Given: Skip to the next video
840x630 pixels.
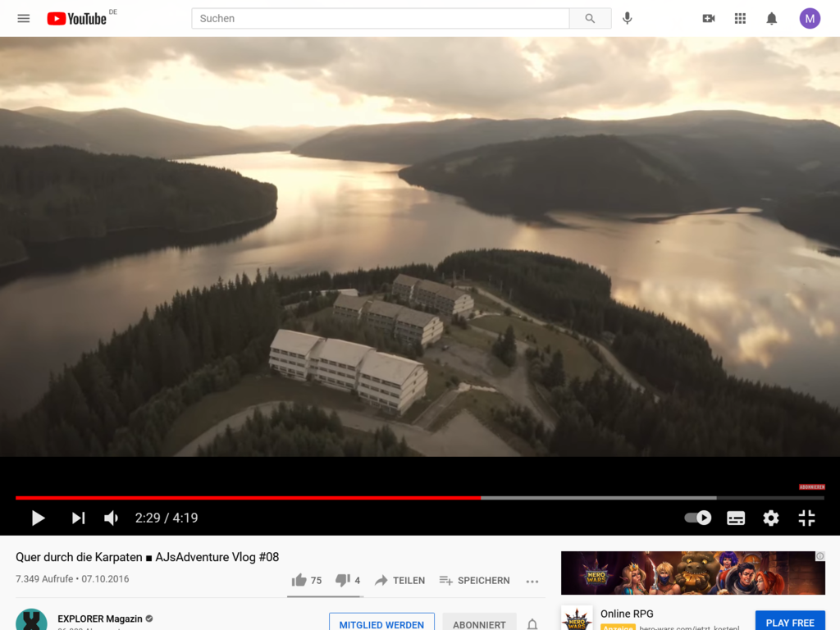Looking at the screenshot, I should [78, 518].
